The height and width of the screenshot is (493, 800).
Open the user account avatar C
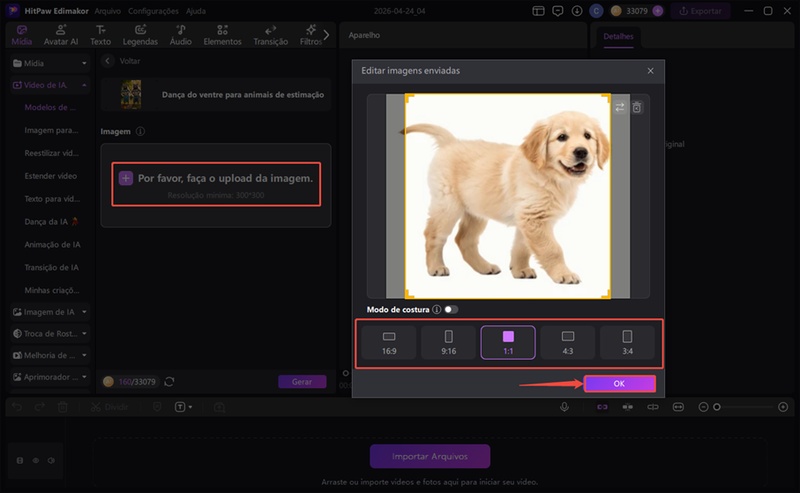tap(596, 11)
